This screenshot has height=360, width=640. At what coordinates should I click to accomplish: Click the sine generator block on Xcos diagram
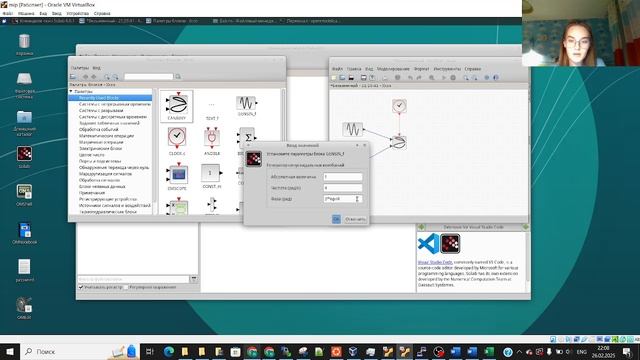(x=353, y=129)
